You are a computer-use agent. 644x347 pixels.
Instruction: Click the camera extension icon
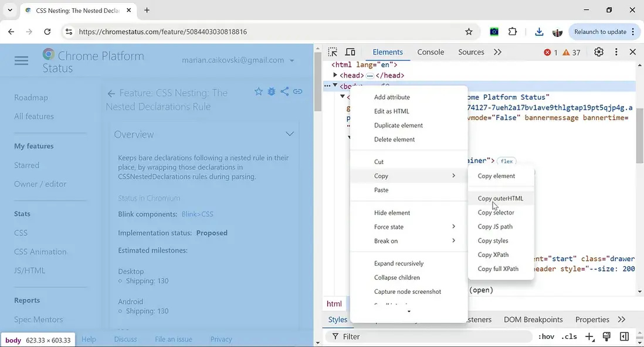[x=494, y=32]
